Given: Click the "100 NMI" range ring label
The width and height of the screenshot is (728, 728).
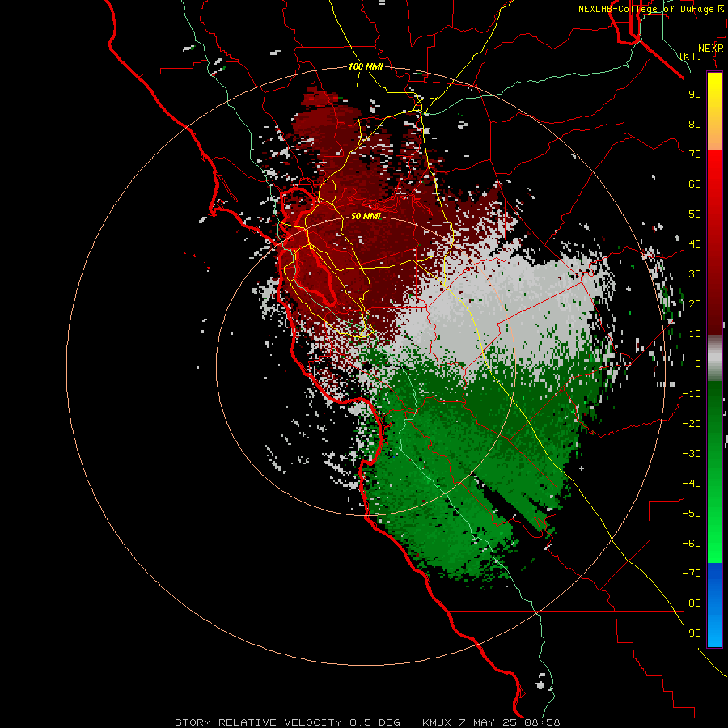Looking at the screenshot, I should (366, 66).
